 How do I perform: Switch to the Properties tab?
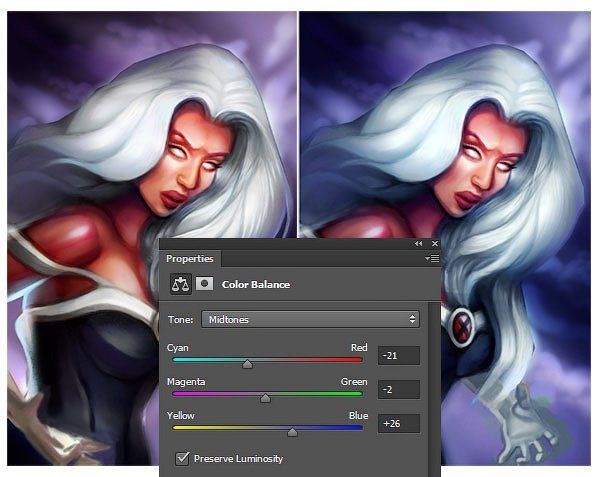pyautogui.click(x=190, y=259)
